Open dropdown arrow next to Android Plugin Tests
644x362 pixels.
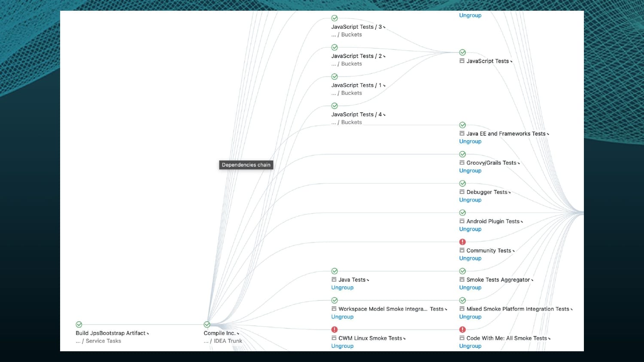tap(522, 222)
